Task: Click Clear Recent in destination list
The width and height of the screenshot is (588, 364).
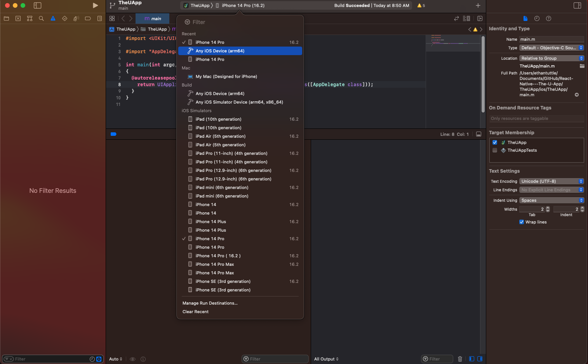Action: pyautogui.click(x=196, y=312)
